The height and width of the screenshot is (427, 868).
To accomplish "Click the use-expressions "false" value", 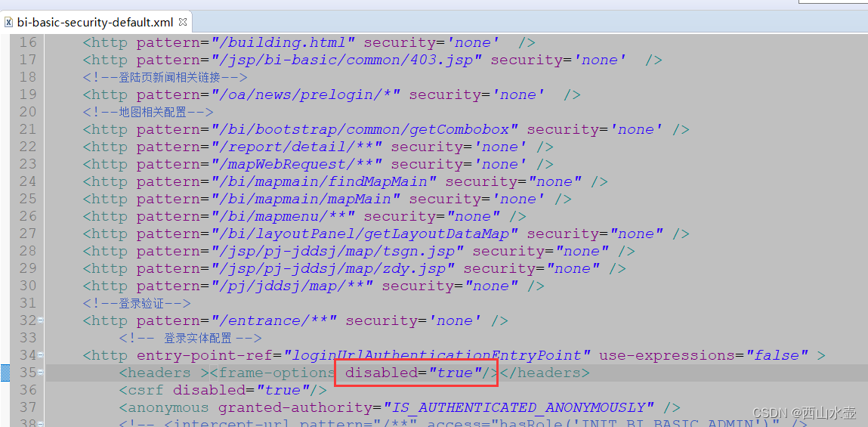I will 777,355.
